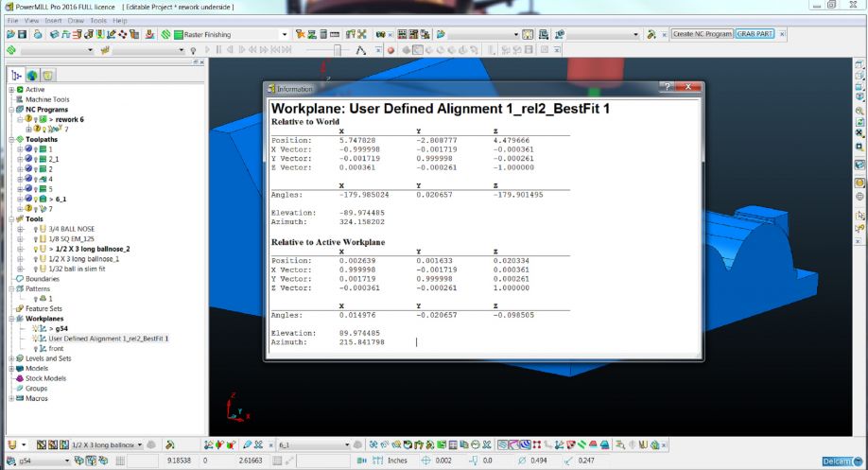Select User Defined Alignment 1_rel2_BestFit 1 workplane

click(109, 339)
